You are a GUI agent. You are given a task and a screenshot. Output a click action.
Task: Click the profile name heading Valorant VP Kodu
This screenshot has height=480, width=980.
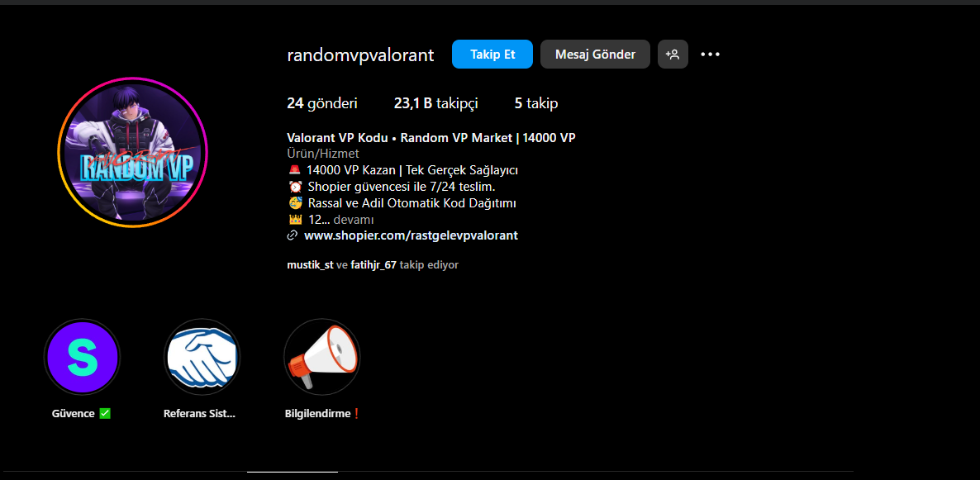(x=431, y=137)
